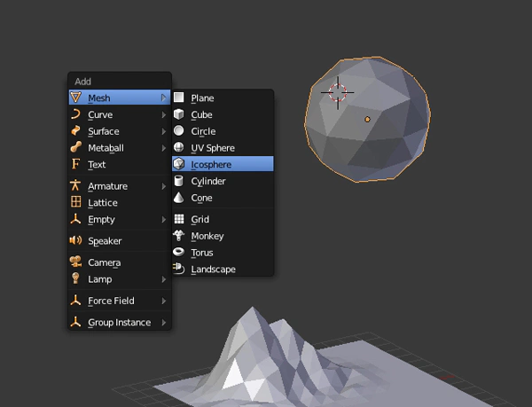Click the Mesh triangle icon in Add menu
Image resolution: width=532 pixels, height=407 pixels.
pos(76,98)
